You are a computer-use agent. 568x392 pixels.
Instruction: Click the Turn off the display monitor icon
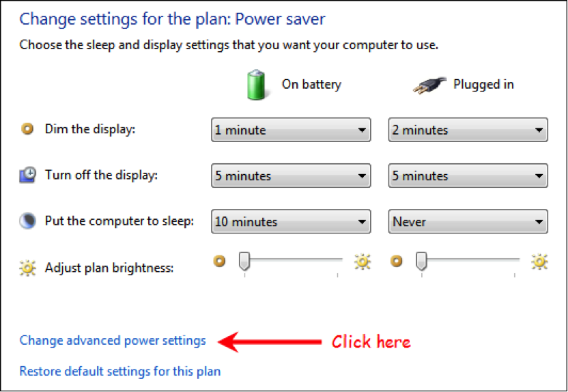coord(27,175)
